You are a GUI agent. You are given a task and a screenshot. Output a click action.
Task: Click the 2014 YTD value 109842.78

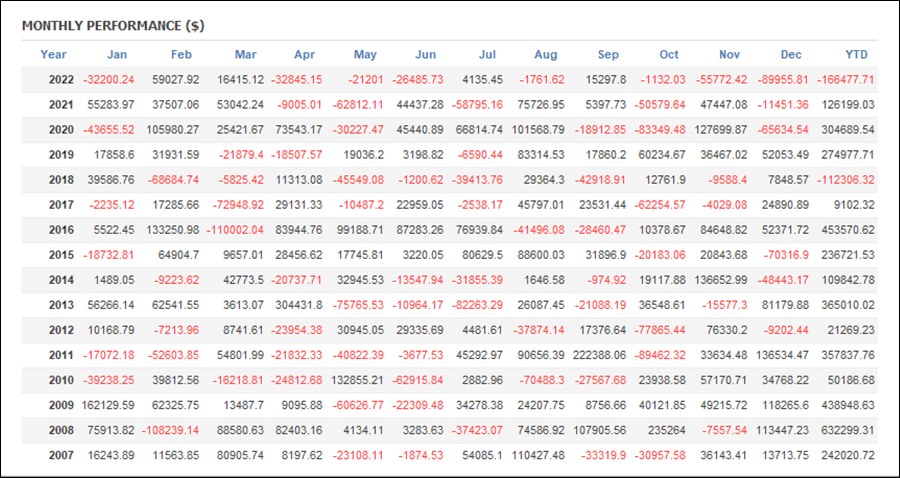click(848, 280)
